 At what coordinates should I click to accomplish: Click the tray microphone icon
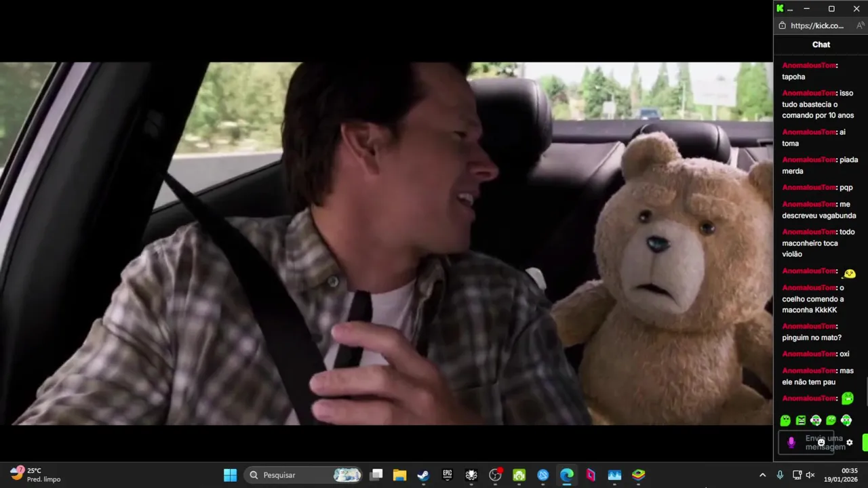780,475
